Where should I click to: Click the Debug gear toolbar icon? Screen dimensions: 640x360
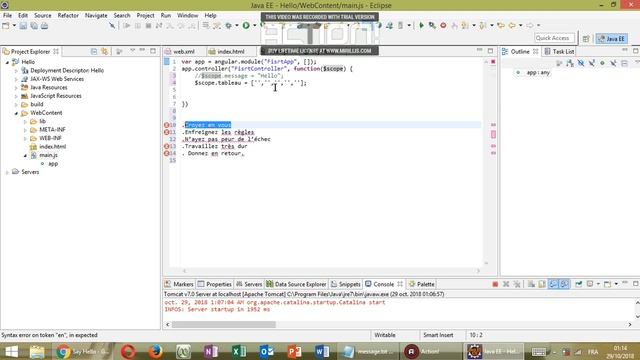point(229,26)
